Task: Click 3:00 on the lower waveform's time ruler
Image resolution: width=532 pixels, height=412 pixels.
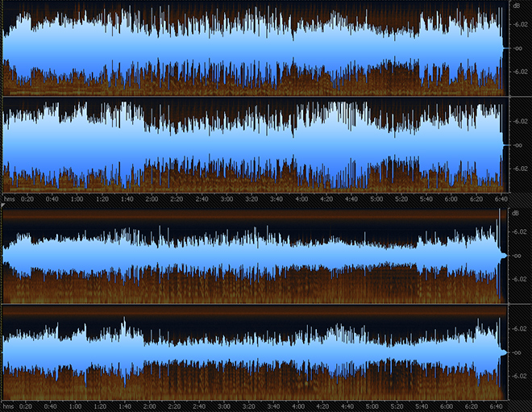Action: click(x=224, y=406)
